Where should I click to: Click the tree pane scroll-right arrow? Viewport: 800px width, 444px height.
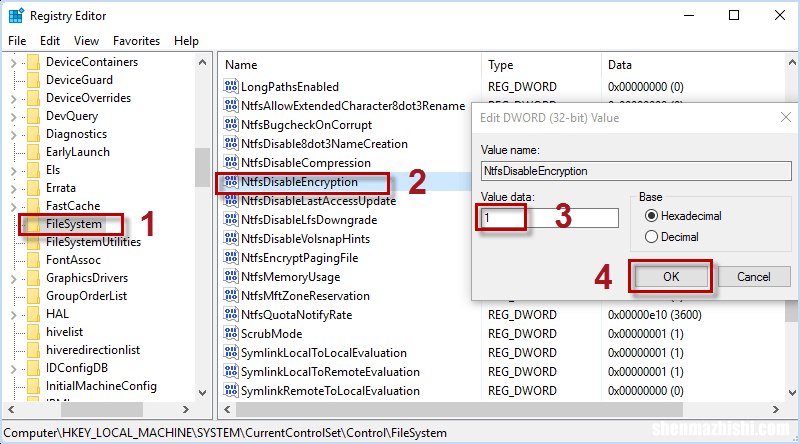(x=186, y=409)
